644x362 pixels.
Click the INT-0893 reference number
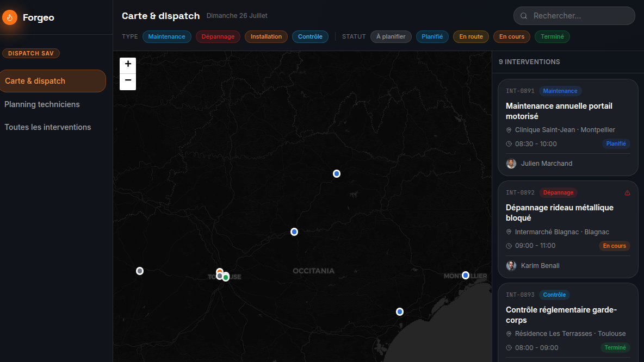pyautogui.click(x=520, y=295)
